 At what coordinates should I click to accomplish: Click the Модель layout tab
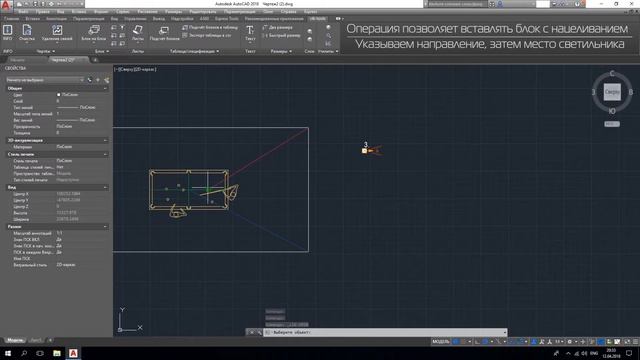[15, 340]
